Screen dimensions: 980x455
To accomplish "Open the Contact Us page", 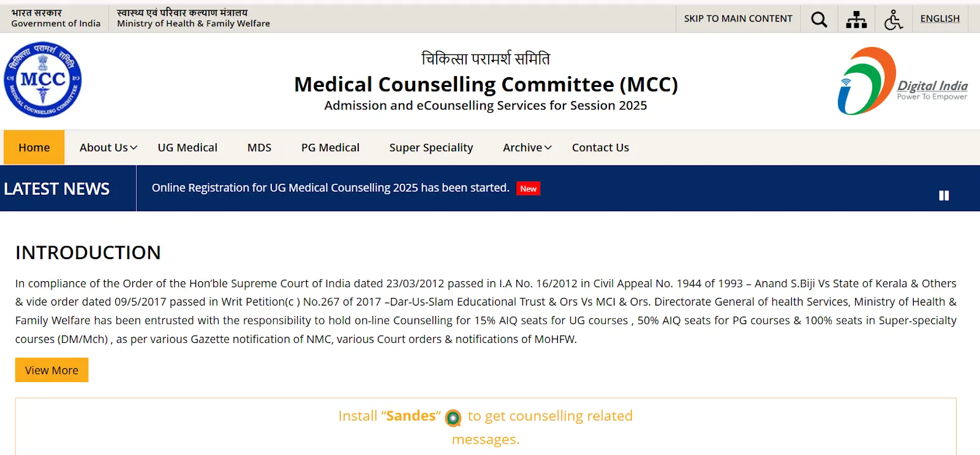I will (x=600, y=147).
